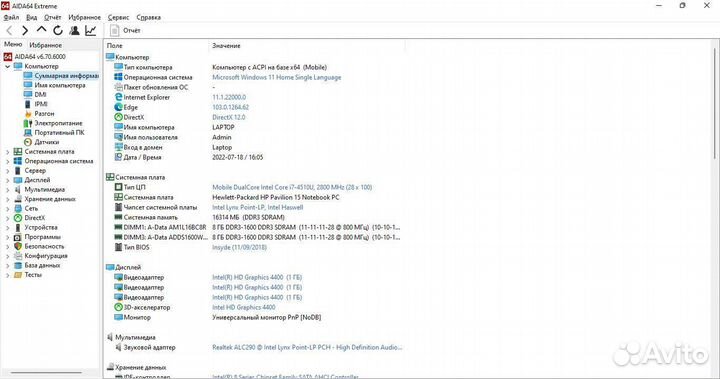The height and width of the screenshot is (379, 720).
Task: Open the DirectX 12.0 link
Action: [x=229, y=117]
